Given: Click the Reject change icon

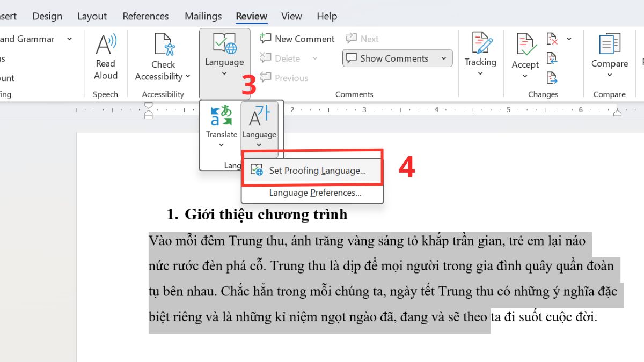Looking at the screenshot, I should pos(552,39).
